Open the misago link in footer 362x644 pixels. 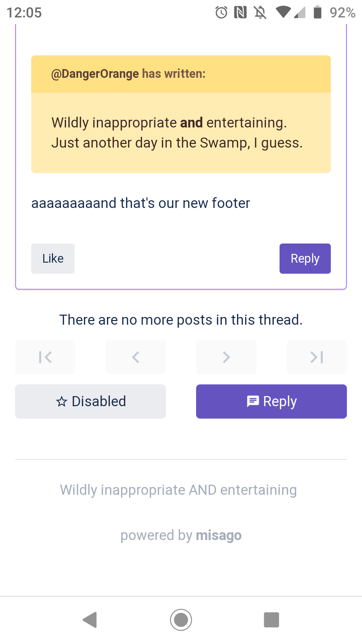coord(219,535)
